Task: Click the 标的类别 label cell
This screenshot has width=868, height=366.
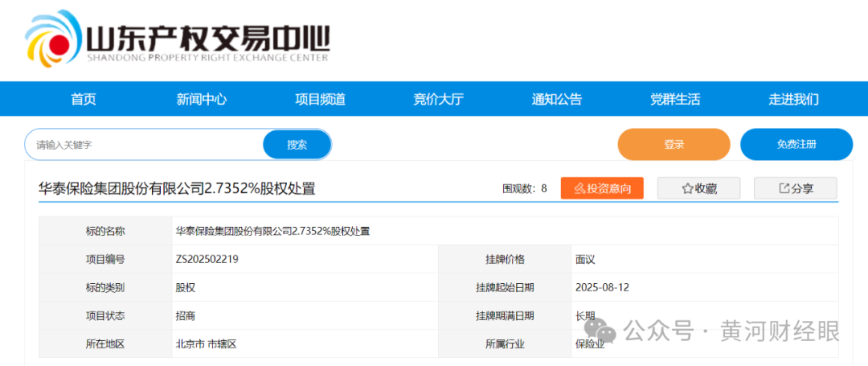Action: (105, 287)
